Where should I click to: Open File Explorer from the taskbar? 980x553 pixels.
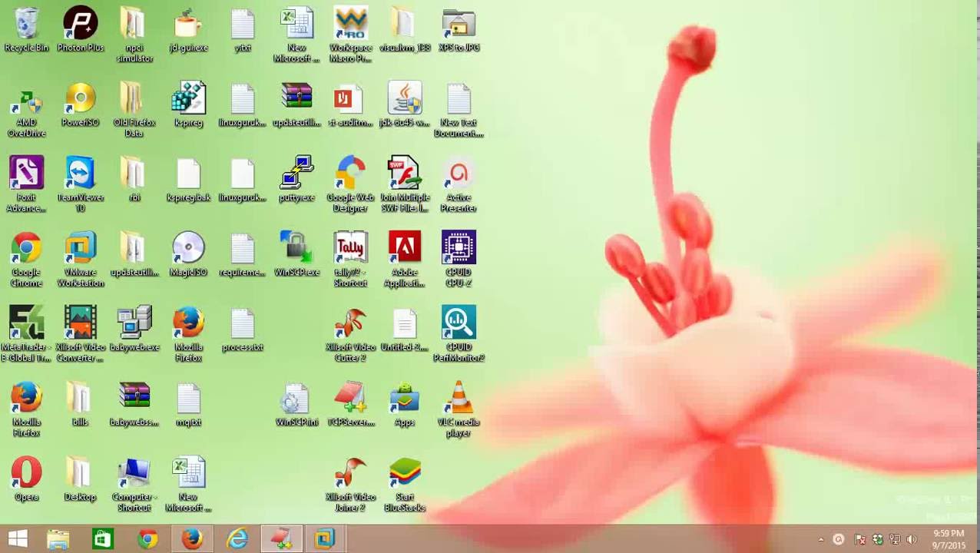click(58, 539)
